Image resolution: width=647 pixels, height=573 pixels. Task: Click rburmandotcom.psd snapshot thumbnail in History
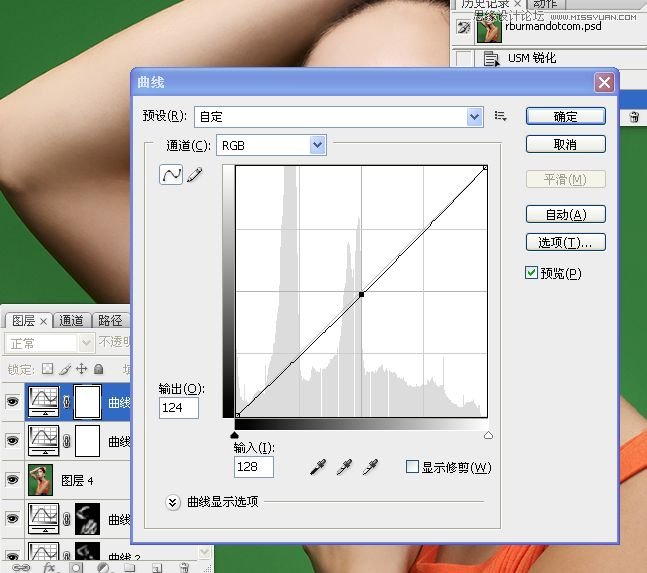tap(489, 29)
